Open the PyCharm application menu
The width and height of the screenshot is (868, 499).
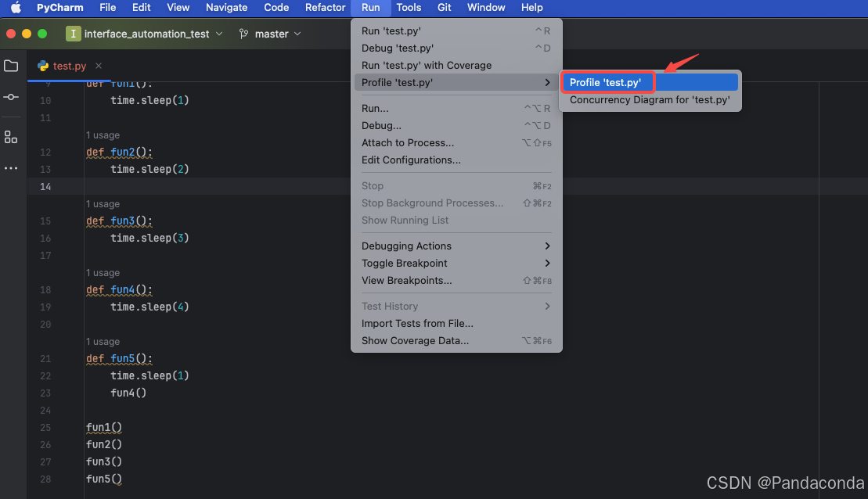[59, 7]
